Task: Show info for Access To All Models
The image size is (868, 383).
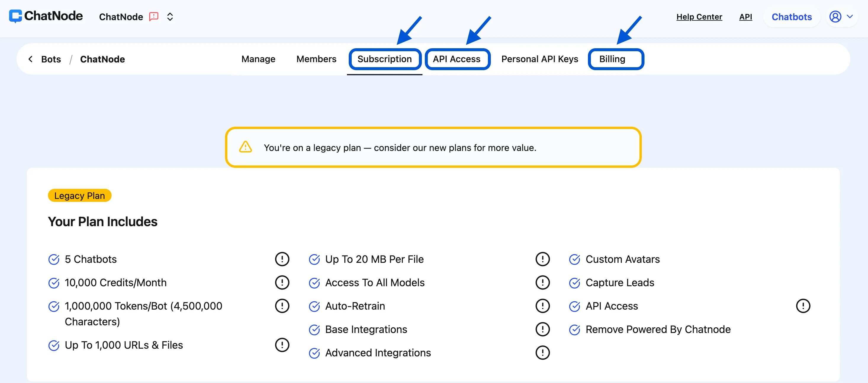Action: point(542,282)
